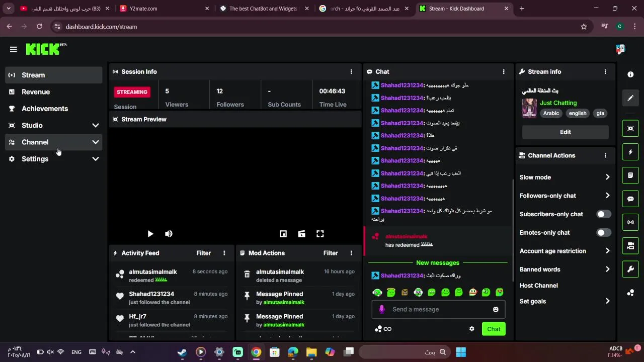Switch to the YouTube browser tab
The height and width of the screenshot is (362, 644).
pyautogui.click(x=64, y=9)
